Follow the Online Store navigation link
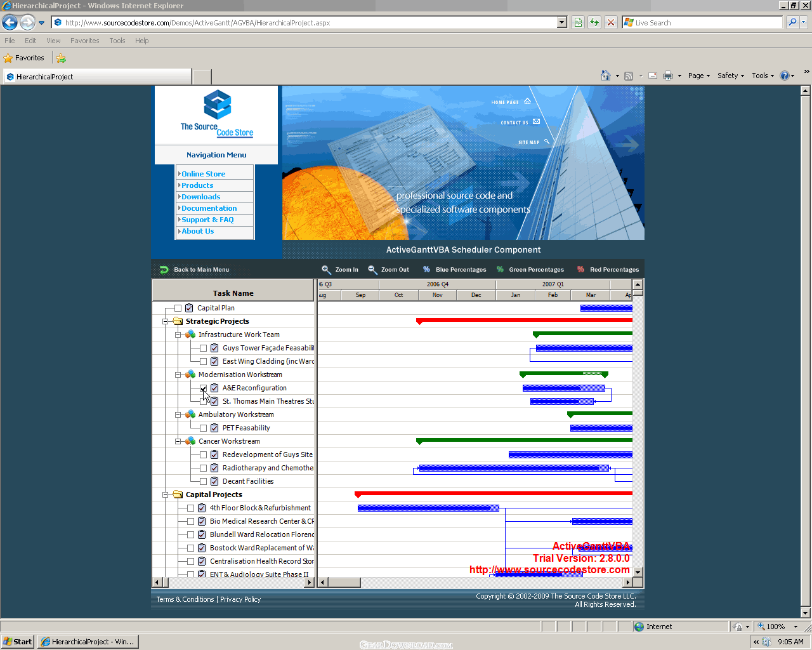Image resolution: width=812 pixels, height=650 pixels. tap(203, 174)
